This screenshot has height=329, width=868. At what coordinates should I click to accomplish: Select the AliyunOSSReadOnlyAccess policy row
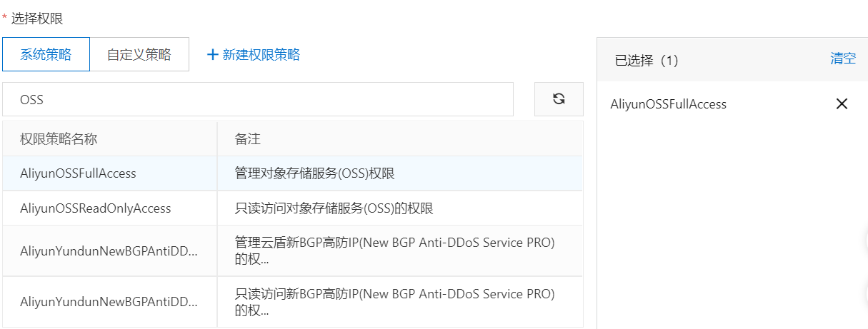point(96,208)
